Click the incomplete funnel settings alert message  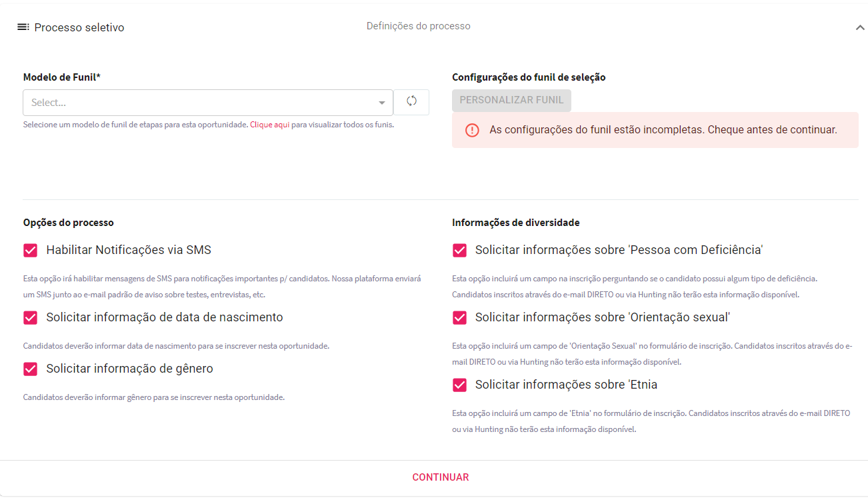click(x=663, y=130)
